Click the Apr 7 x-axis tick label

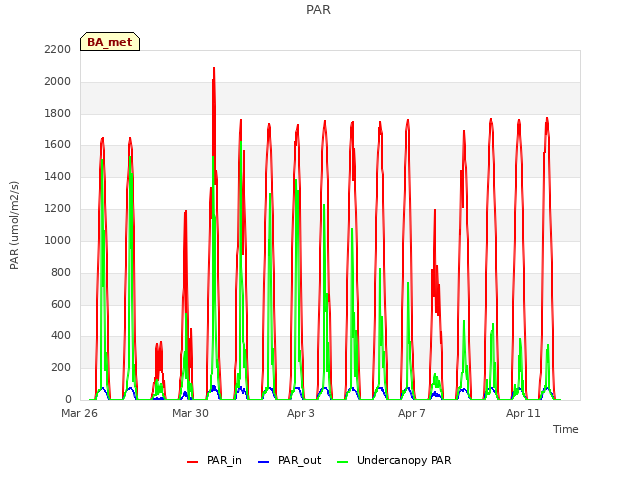pos(412,413)
